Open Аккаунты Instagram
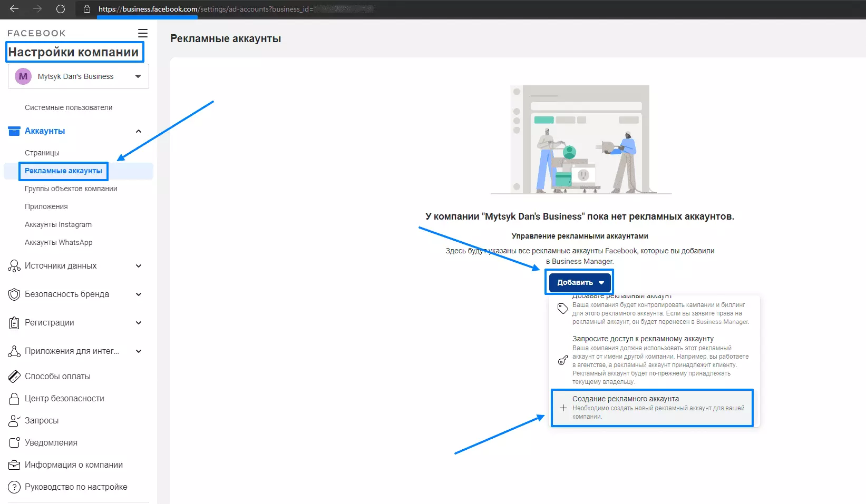The height and width of the screenshot is (504, 866). pyautogui.click(x=58, y=224)
